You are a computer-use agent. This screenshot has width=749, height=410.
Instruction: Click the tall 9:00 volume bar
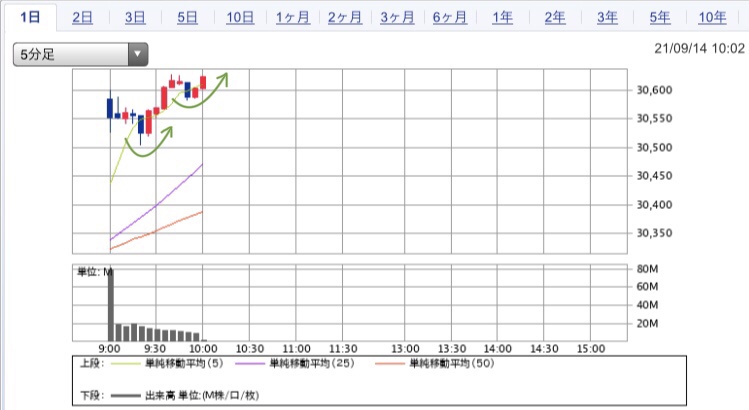(x=110, y=305)
